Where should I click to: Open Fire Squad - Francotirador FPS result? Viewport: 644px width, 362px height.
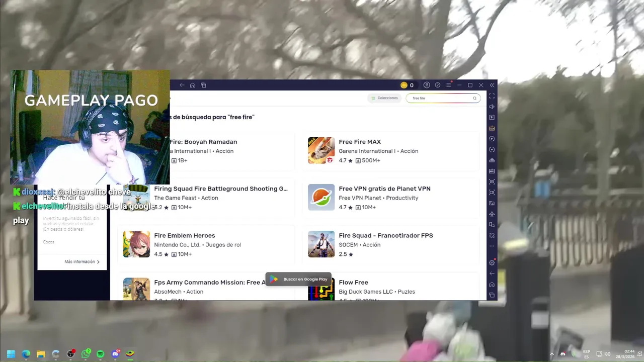[x=391, y=244]
